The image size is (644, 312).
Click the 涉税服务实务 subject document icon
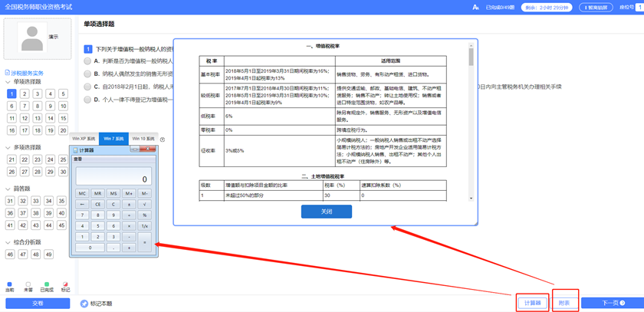click(x=7, y=73)
